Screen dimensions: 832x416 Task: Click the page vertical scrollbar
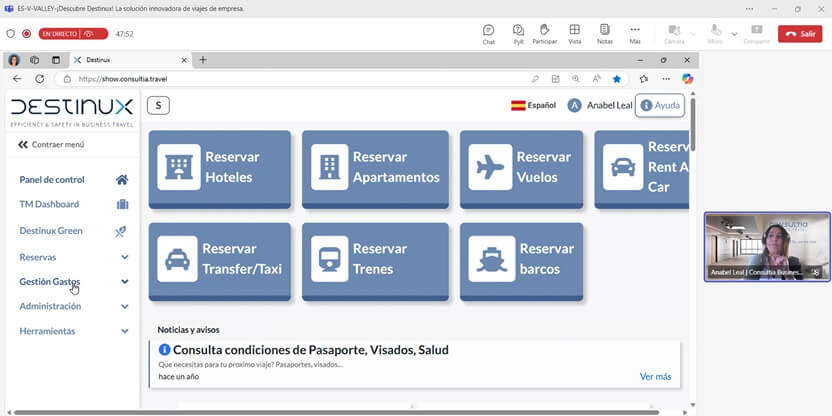tap(692, 125)
